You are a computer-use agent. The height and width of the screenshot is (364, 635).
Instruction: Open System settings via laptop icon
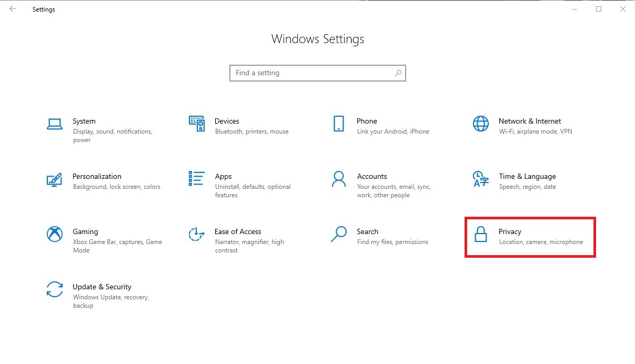pos(55,124)
